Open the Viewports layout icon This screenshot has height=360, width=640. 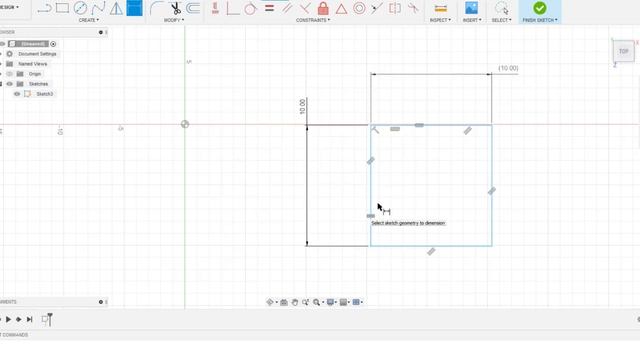click(x=356, y=302)
